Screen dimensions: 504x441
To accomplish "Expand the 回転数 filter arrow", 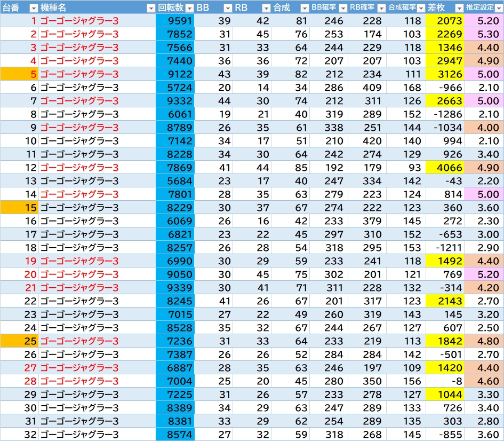I will tap(189, 8).
